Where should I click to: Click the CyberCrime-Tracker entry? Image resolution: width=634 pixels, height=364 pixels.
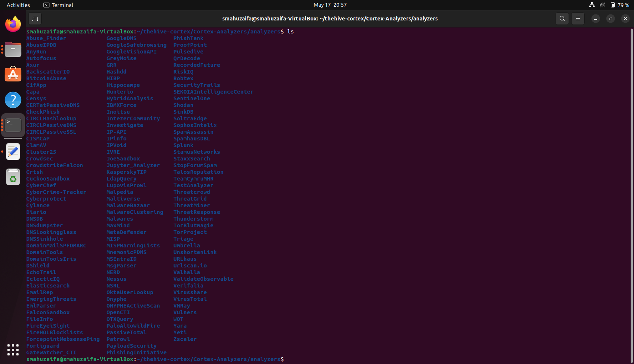coord(56,192)
